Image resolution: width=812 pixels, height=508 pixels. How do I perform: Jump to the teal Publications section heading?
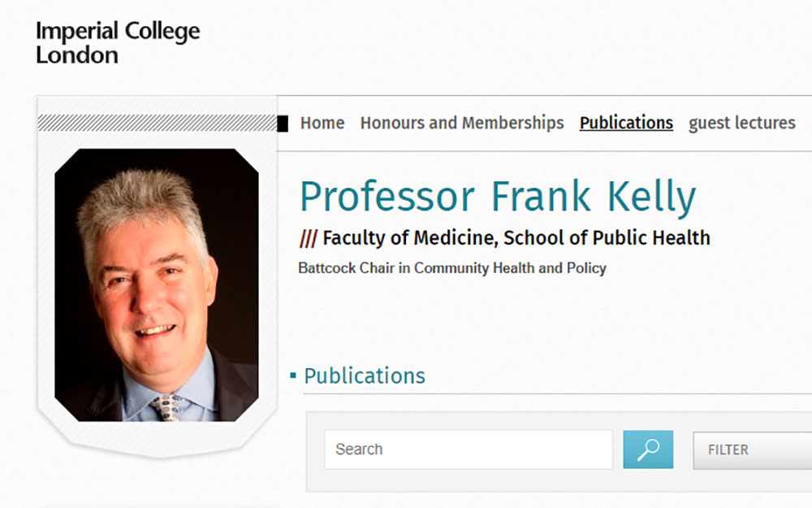click(365, 376)
